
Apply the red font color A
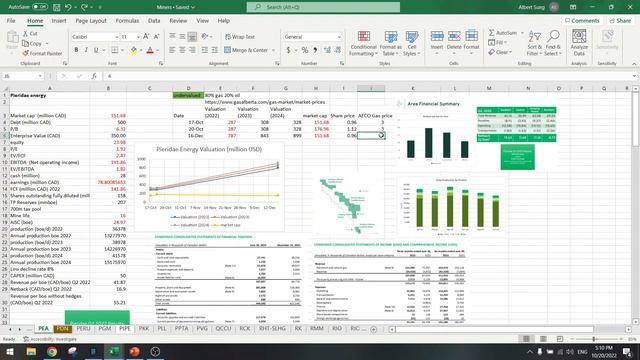coord(150,50)
